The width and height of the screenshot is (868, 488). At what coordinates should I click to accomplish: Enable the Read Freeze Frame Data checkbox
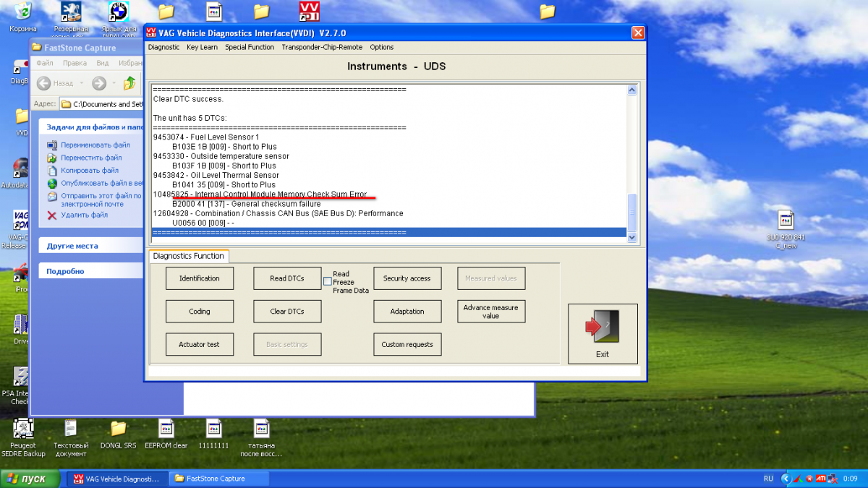pos(328,282)
